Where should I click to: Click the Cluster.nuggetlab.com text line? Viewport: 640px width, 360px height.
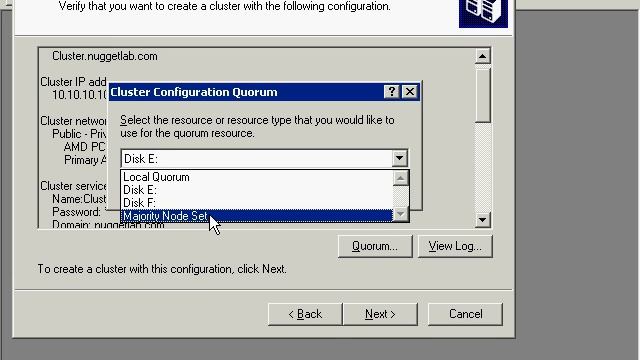tap(104, 56)
